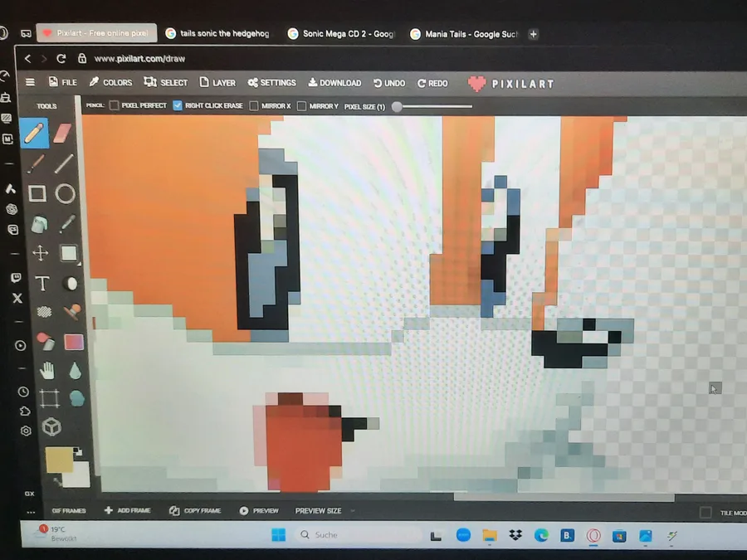747x560 pixels.
Task: Open X in the Opera sidebar
Action: pos(17,298)
